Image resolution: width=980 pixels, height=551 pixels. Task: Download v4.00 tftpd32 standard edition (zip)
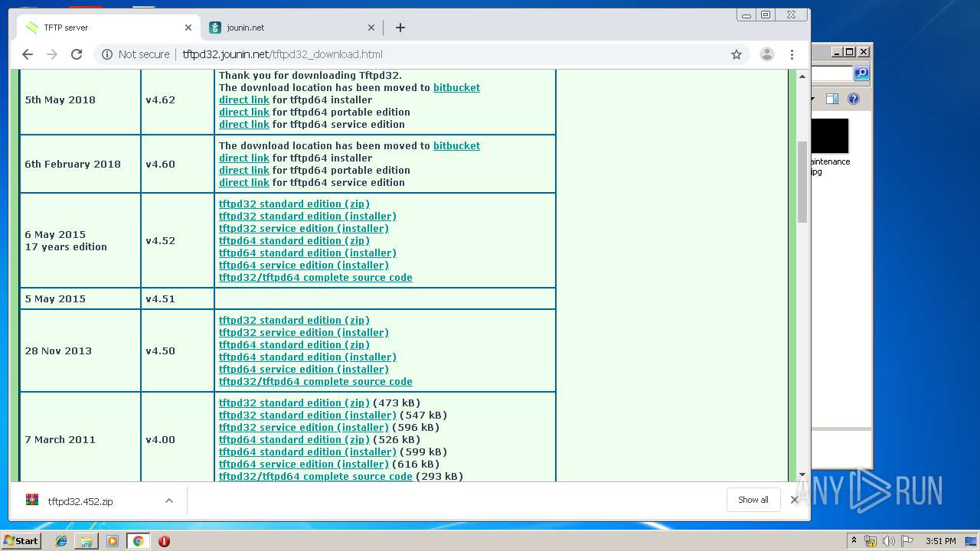point(294,403)
